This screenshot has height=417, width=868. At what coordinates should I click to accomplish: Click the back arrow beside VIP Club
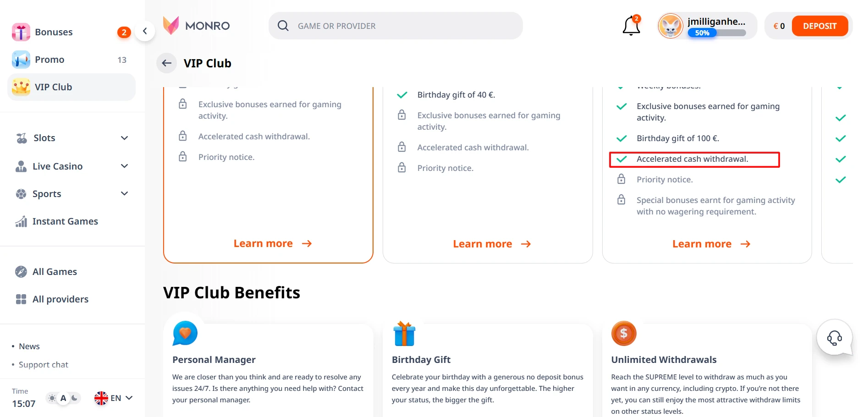[167, 63]
